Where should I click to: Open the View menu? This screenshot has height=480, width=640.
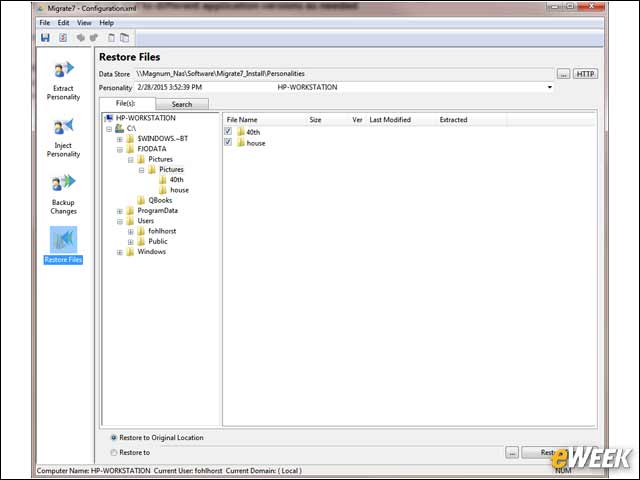[84, 23]
